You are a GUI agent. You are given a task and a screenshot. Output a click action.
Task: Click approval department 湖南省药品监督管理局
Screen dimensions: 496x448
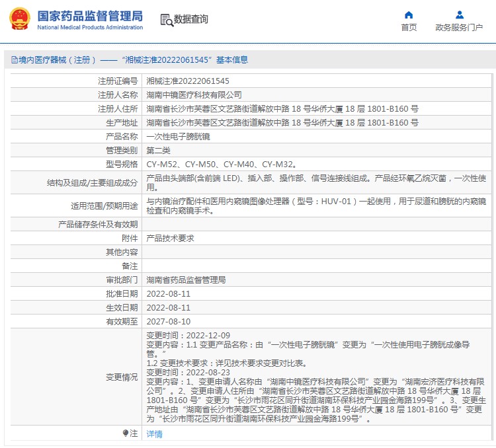click(186, 280)
